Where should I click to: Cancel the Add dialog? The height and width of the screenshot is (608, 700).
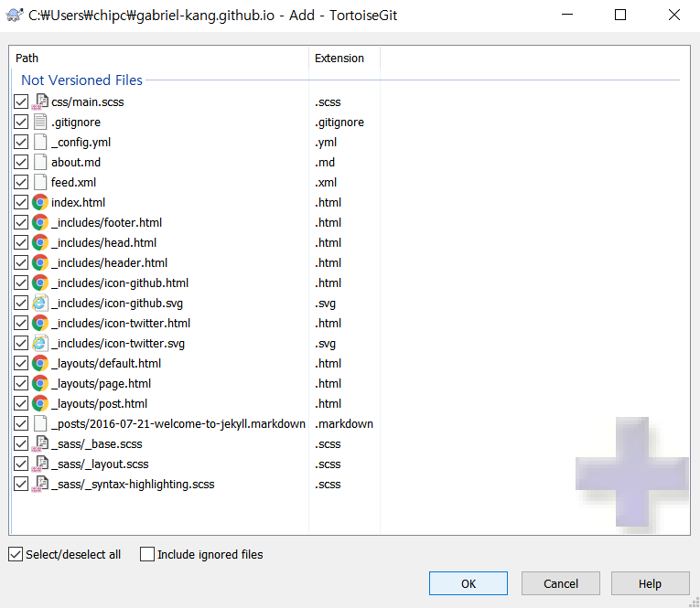click(561, 583)
